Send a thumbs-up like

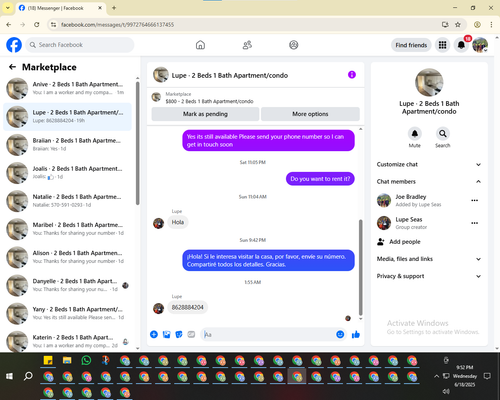click(x=356, y=334)
